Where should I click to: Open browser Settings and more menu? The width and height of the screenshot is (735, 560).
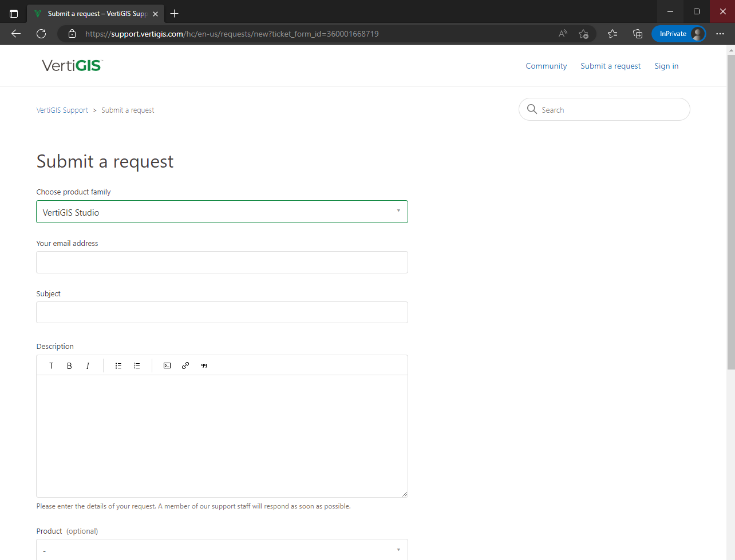(720, 34)
